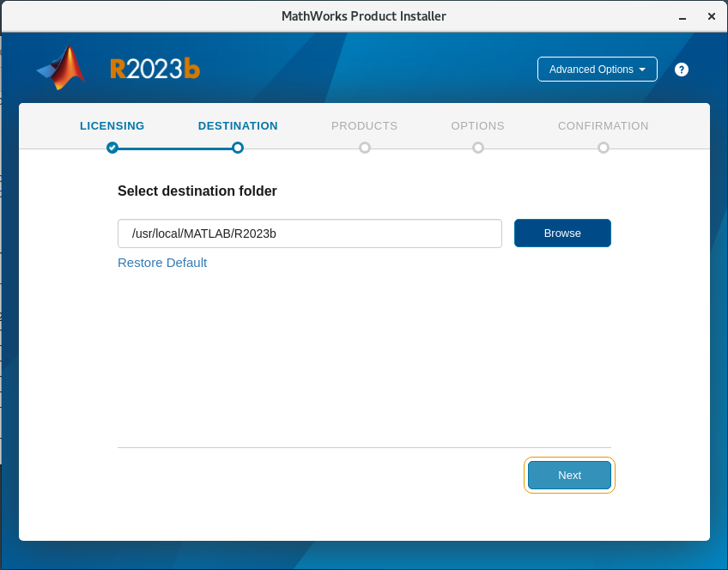This screenshot has width=728, height=570.
Task: Click the MATLAB logo icon
Action: [x=61, y=68]
